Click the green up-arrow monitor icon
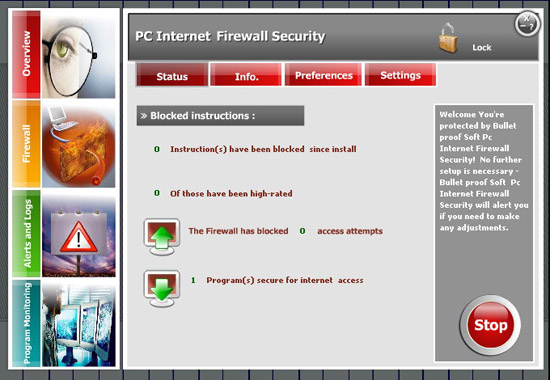 [x=162, y=236]
